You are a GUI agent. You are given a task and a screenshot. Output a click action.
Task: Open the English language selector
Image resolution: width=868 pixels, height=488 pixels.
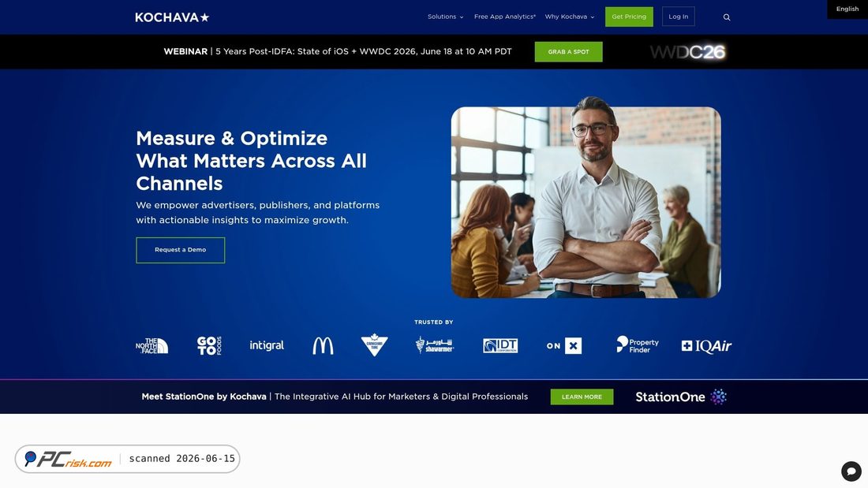[x=847, y=9]
